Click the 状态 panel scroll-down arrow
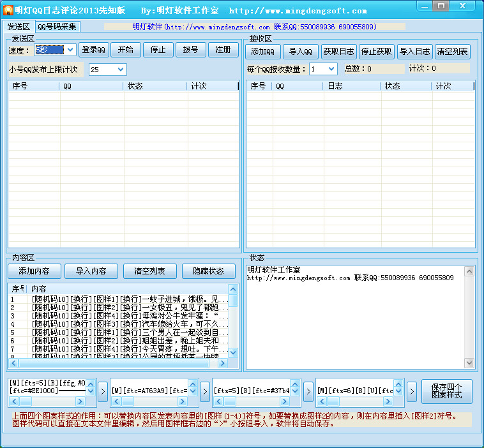Image resolution: width=484 pixels, height=448 pixels. 469,363
